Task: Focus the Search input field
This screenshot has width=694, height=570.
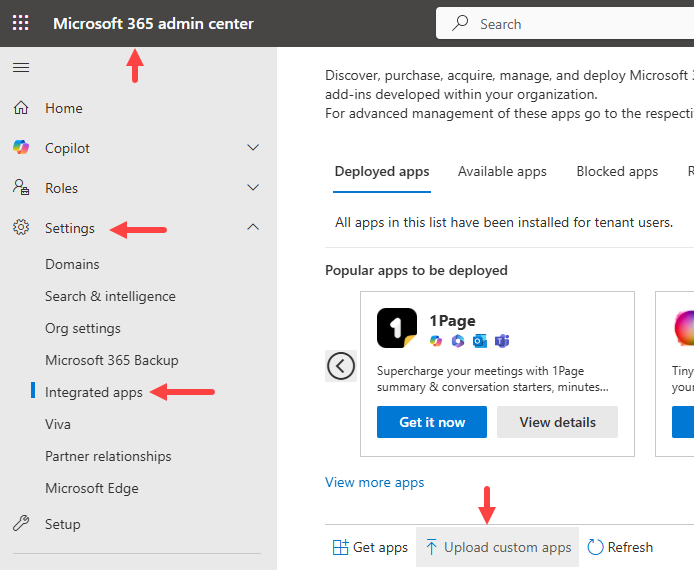Action: tap(565, 23)
